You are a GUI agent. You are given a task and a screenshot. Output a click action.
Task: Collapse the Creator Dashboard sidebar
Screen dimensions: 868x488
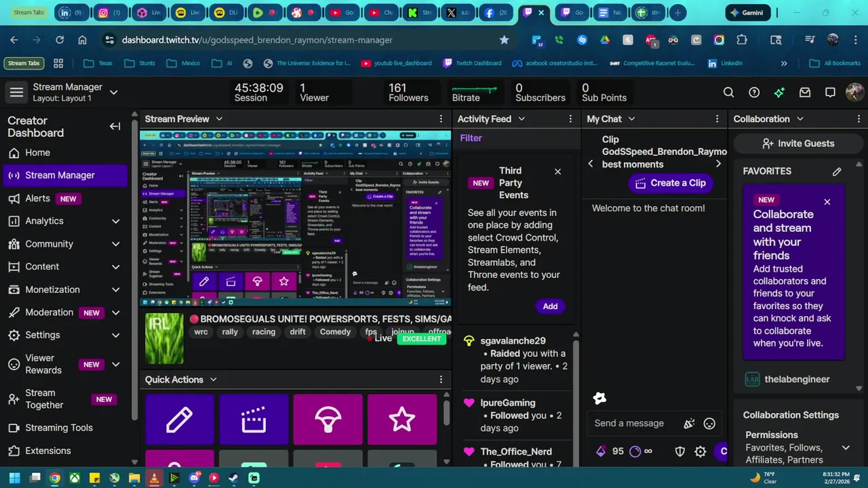(x=115, y=126)
